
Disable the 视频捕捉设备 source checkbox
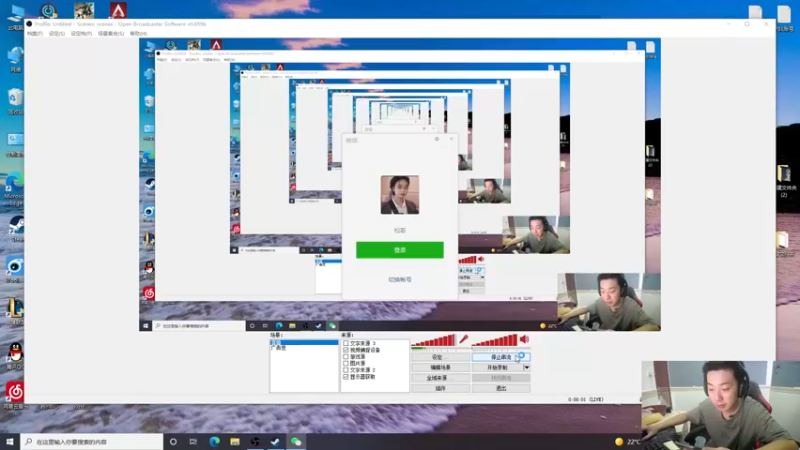[x=346, y=350]
